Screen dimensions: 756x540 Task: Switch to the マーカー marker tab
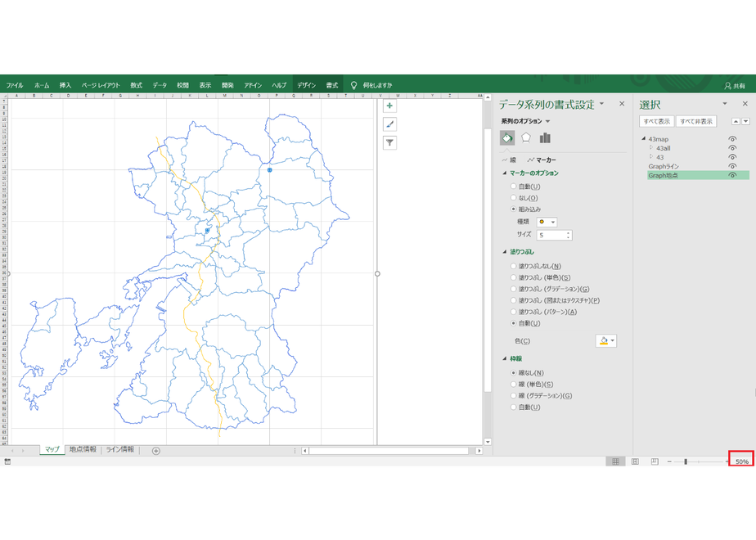(x=542, y=160)
